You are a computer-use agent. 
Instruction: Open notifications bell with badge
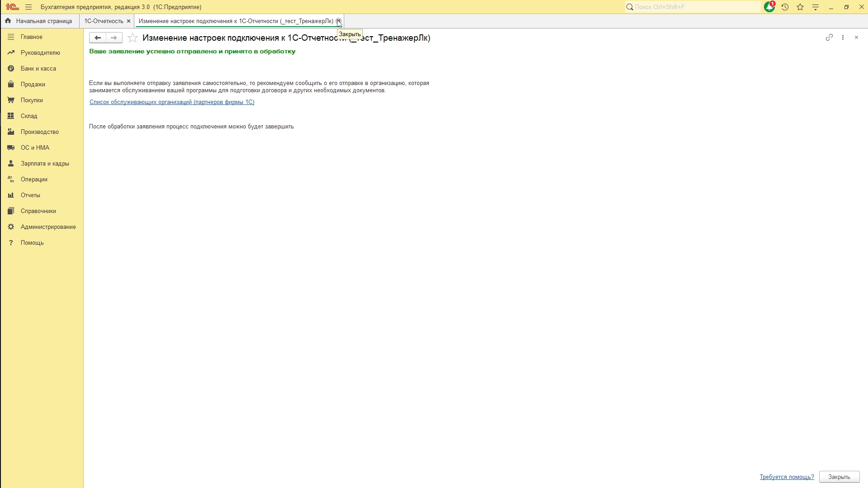(769, 7)
